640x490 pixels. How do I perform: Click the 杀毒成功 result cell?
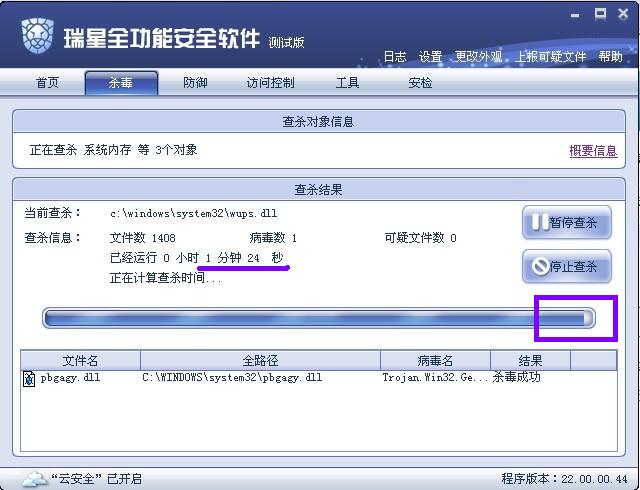(516, 377)
